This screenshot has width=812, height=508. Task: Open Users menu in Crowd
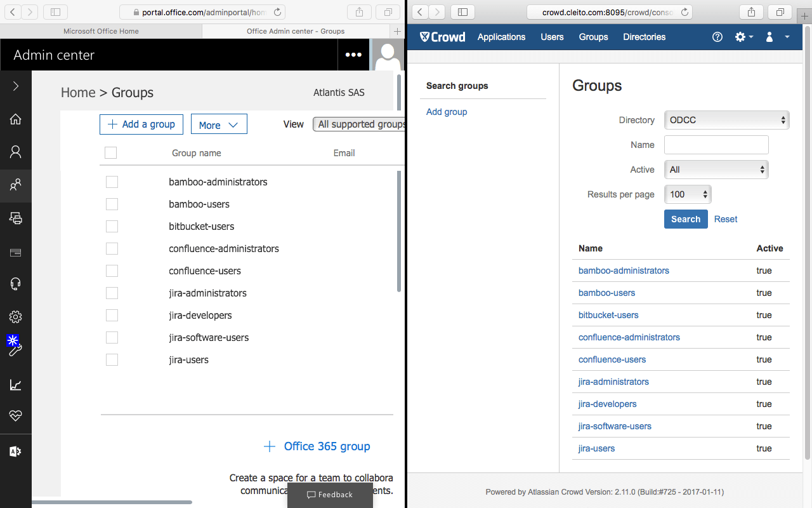552,37
